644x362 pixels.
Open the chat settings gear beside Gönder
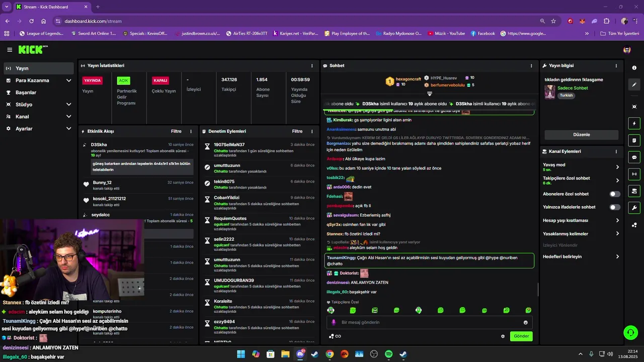[x=503, y=336]
